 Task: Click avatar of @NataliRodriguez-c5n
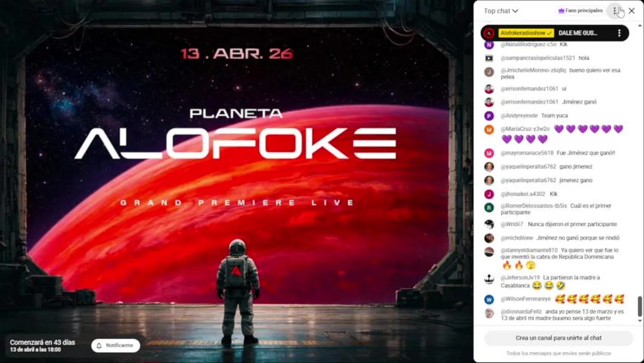tap(489, 44)
